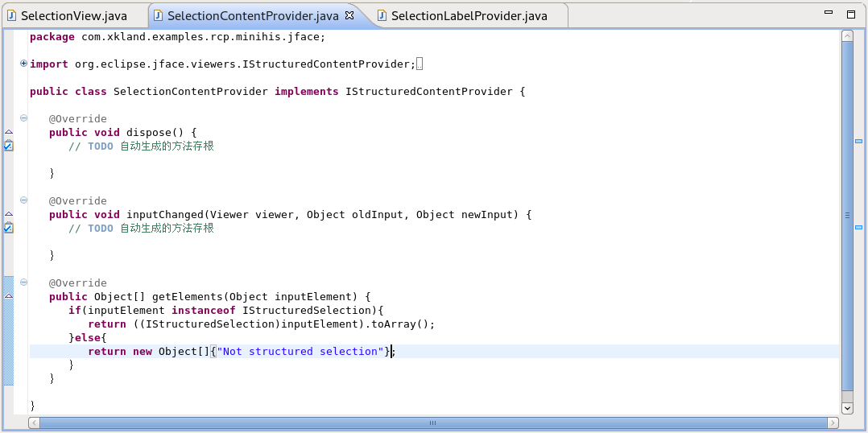Click the horizontal scrollbar left arrow
Image resolution: width=868 pixels, height=433 pixels.
[x=34, y=423]
